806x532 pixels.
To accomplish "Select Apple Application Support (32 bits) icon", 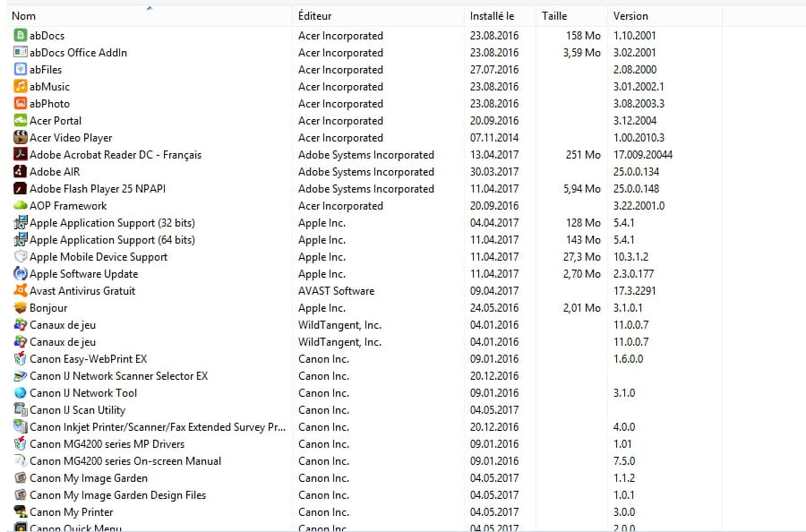I will (x=20, y=223).
